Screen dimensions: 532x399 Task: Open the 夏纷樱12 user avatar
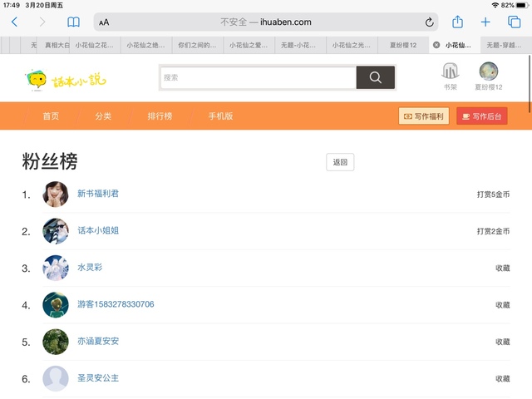489,72
